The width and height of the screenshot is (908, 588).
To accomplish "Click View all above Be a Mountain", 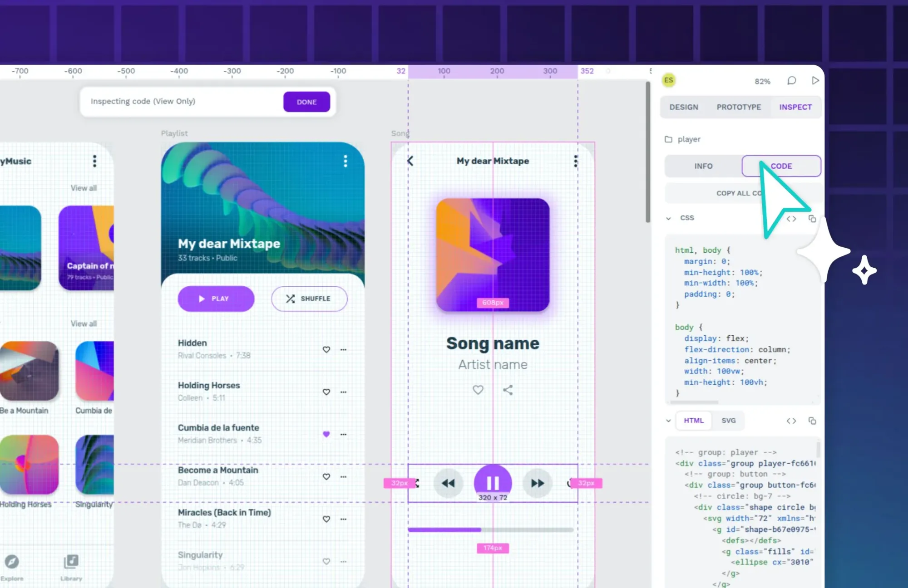I will 84,323.
